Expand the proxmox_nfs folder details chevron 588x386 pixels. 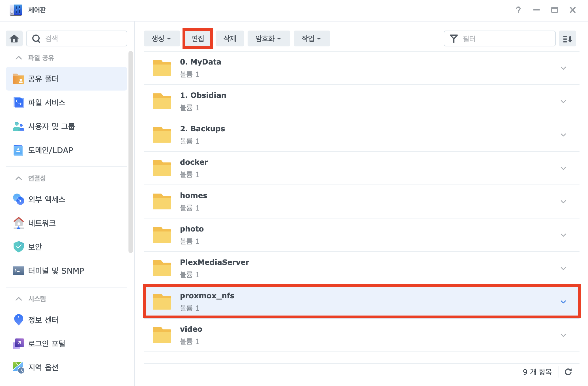tap(563, 302)
